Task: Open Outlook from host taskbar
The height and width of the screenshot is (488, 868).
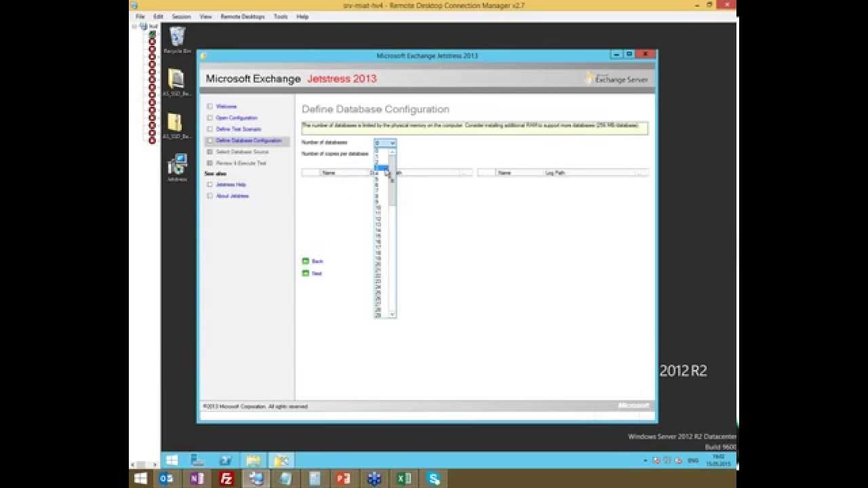Action: click(166, 479)
